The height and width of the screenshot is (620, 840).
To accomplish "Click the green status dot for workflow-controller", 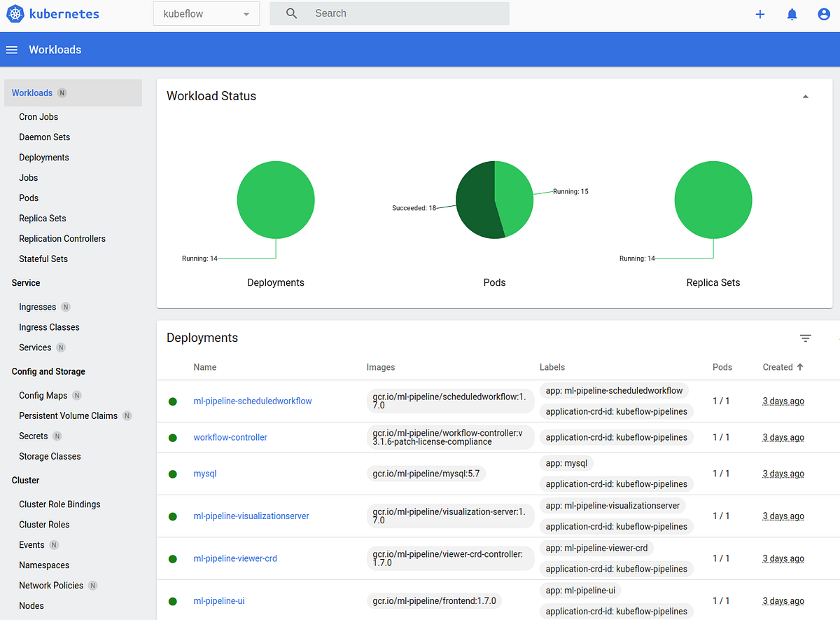I will (x=173, y=438).
